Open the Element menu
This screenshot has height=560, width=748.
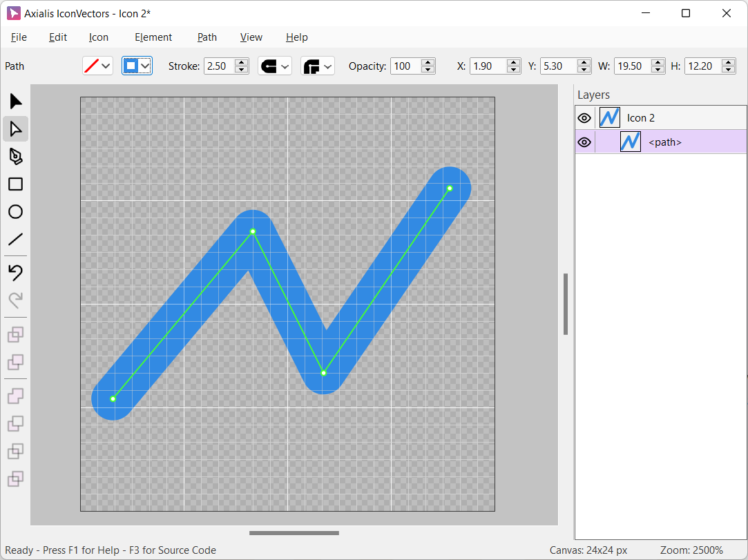[x=153, y=37]
